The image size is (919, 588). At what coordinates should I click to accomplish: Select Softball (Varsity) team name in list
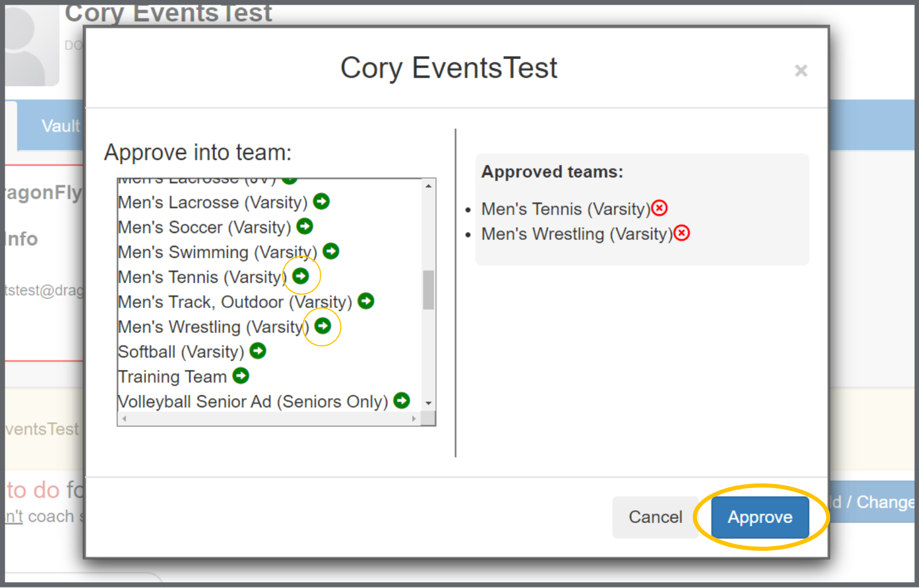click(x=180, y=352)
